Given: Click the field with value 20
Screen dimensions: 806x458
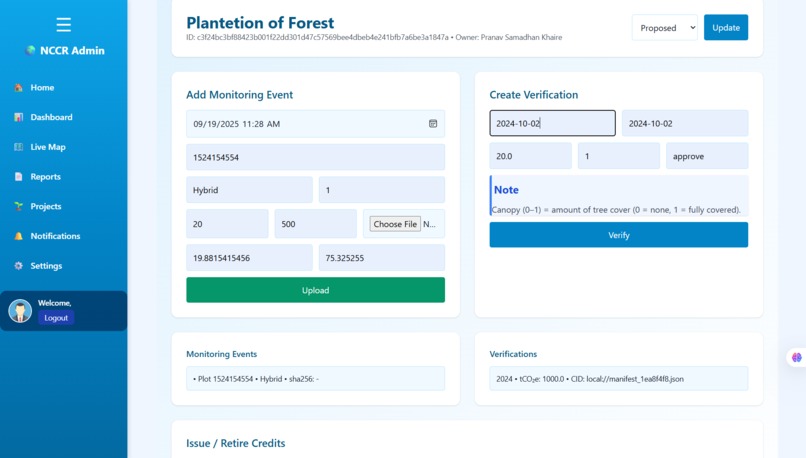Looking at the screenshot, I should [227, 224].
